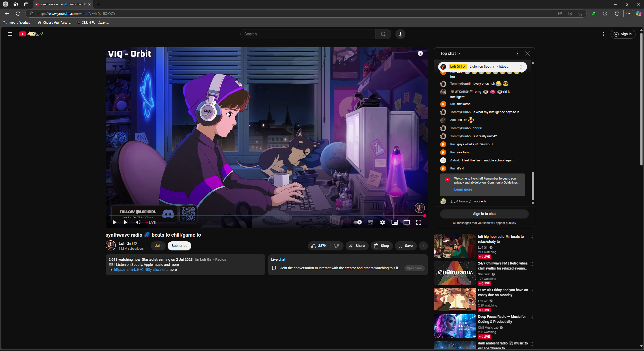The image size is (644, 351).
Task: Open Import favorites bookmark
Action: 17,22
